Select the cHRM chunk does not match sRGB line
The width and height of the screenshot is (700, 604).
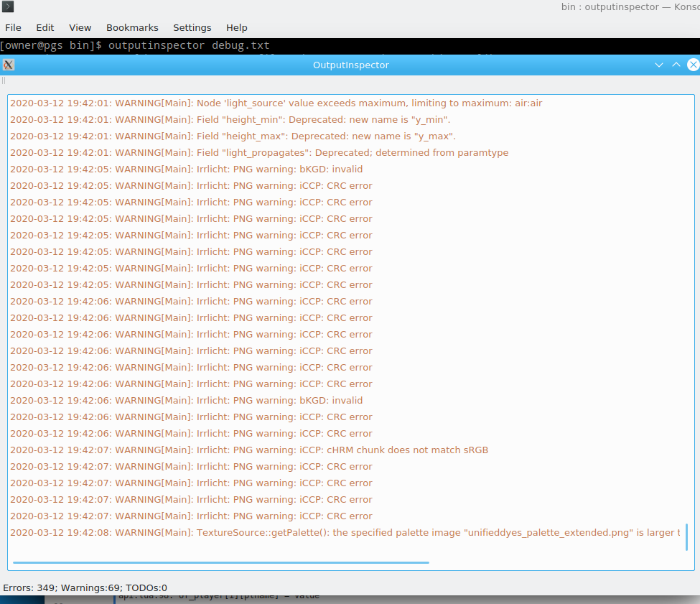248,450
